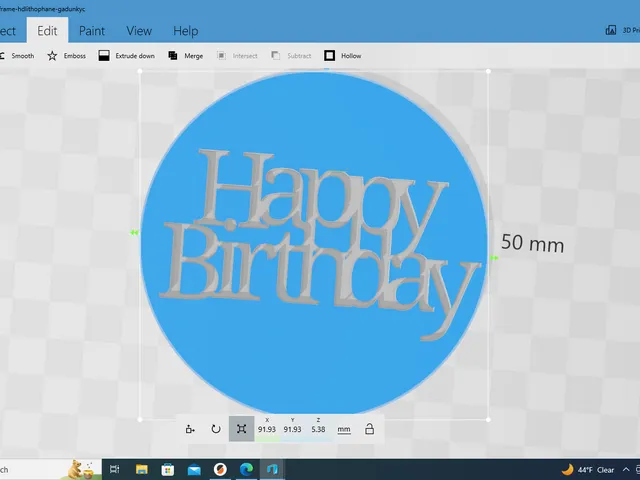Select the Happy Birthday text model
The width and height of the screenshot is (640, 480).
(x=318, y=245)
